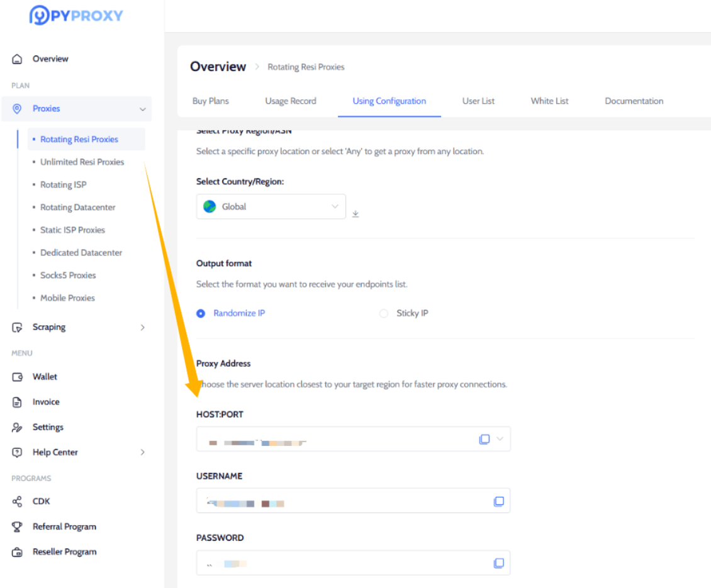Collapse the Proxies sidebar section
Screen dimensions: 711x588
click(142, 109)
